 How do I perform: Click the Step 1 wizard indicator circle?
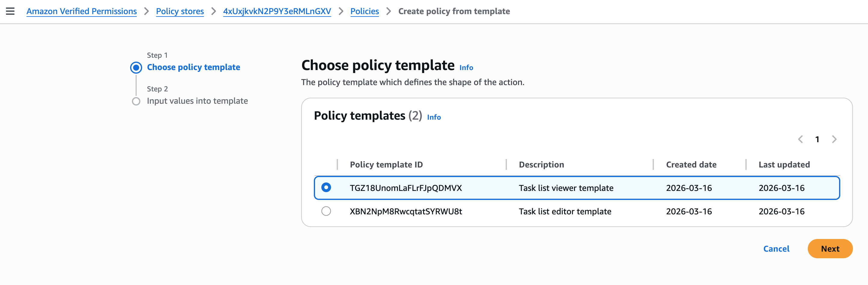(x=136, y=68)
